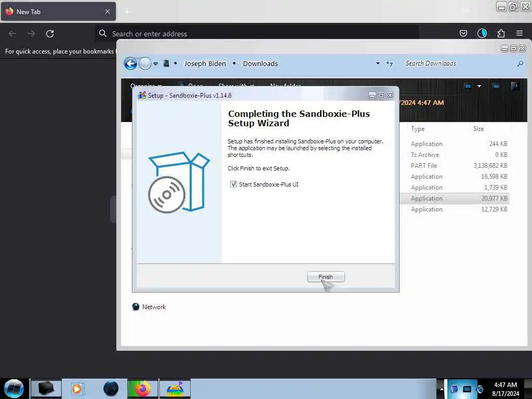Image resolution: width=532 pixels, height=399 pixels.
Task: Click dark globe taskbar icon
Action: (x=111, y=389)
